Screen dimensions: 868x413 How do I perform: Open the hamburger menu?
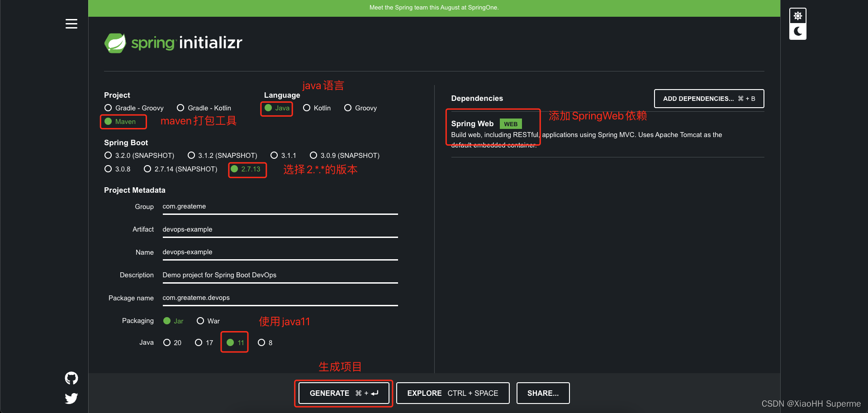tap(71, 24)
